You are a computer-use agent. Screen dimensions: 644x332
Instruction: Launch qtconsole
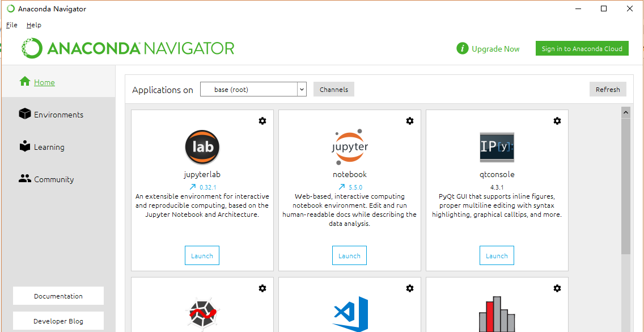pos(497,255)
